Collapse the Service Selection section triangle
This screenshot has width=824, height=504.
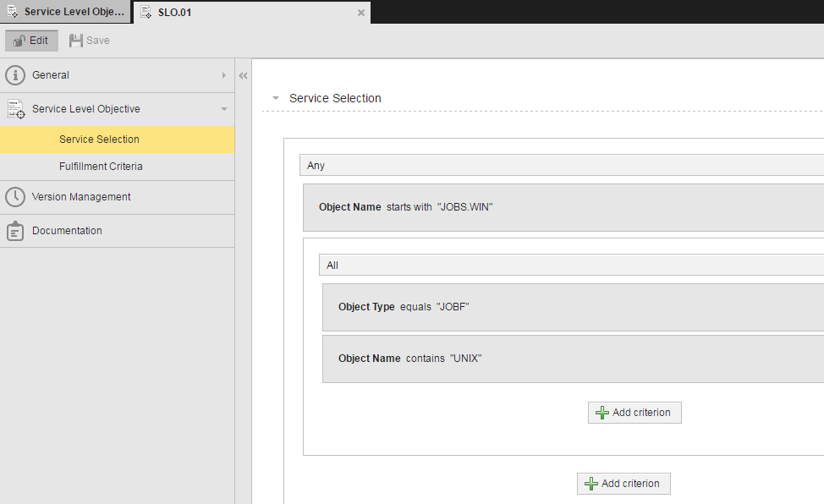click(275, 98)
